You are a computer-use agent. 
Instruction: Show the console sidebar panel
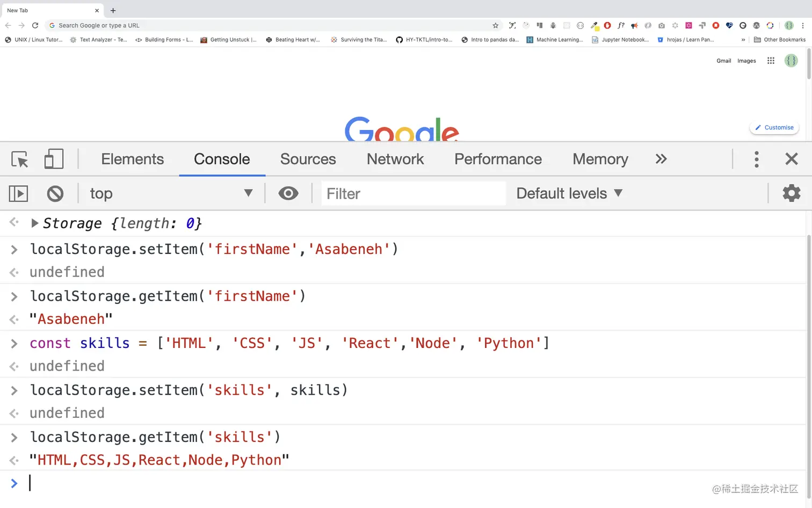click(18, 193)
